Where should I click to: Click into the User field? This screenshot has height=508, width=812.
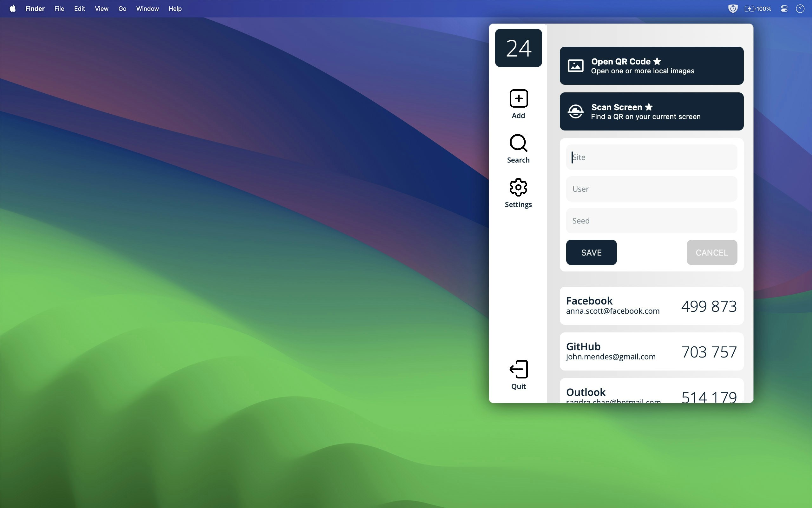pos(651,189)
